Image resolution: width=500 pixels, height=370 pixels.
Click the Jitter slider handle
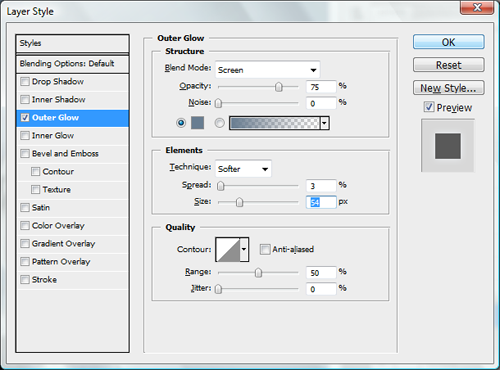point(218,289)
